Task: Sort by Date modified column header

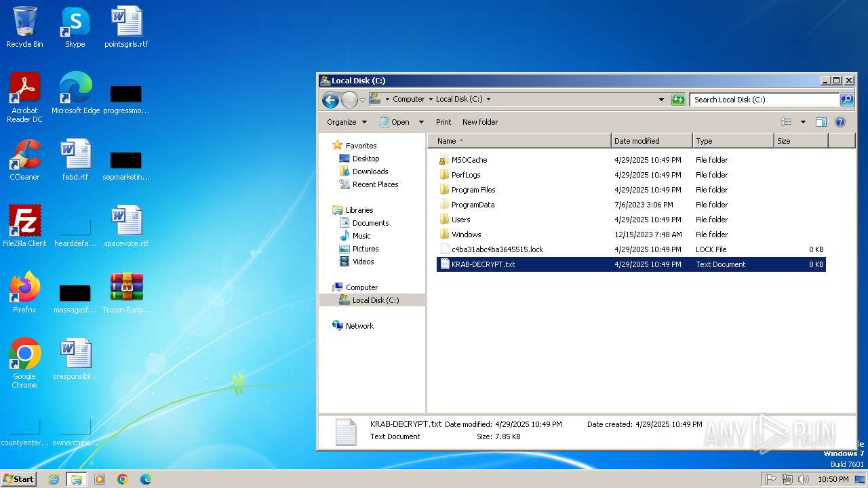Action: [x=652, y=141]
